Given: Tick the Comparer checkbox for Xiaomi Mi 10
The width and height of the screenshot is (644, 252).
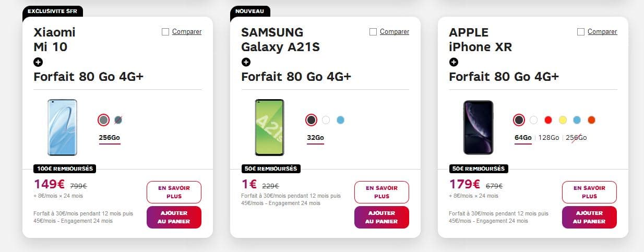Looking at the screenshot, I should pos(165,32).
